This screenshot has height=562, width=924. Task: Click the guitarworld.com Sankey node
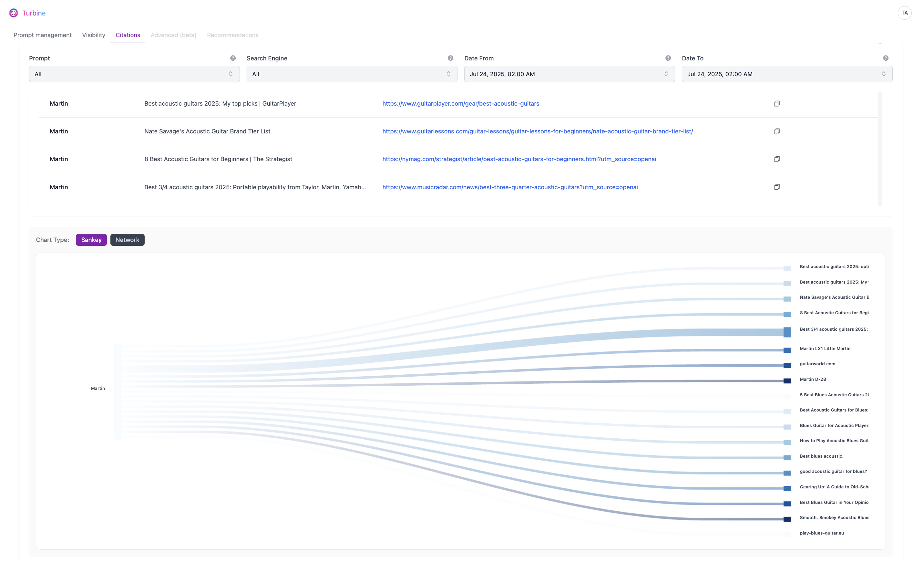pos(787,365)
